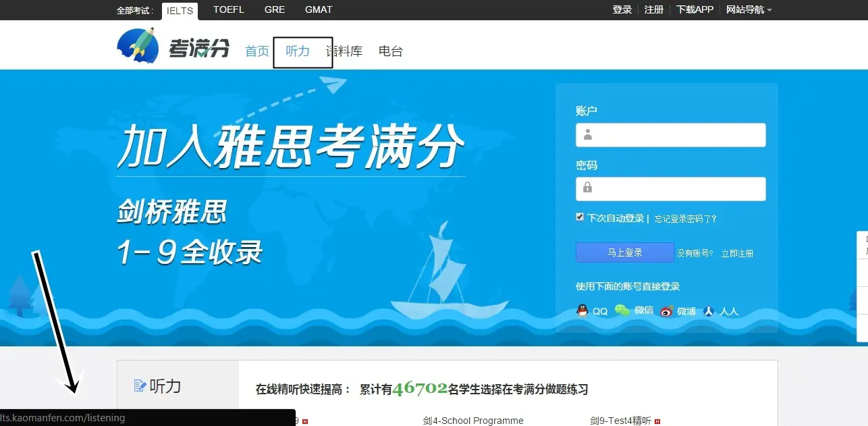Click the 马上登录 button

click(x=625, y=252)
